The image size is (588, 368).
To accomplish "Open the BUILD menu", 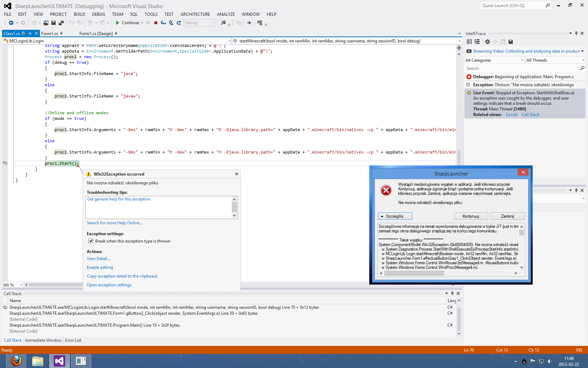I will point(79,14).
